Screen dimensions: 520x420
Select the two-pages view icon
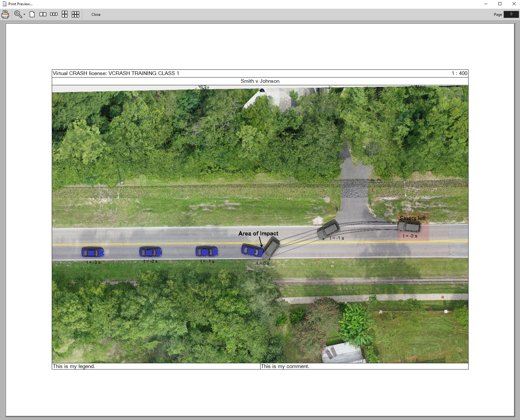pyautogui.click(x=43, y=14)
